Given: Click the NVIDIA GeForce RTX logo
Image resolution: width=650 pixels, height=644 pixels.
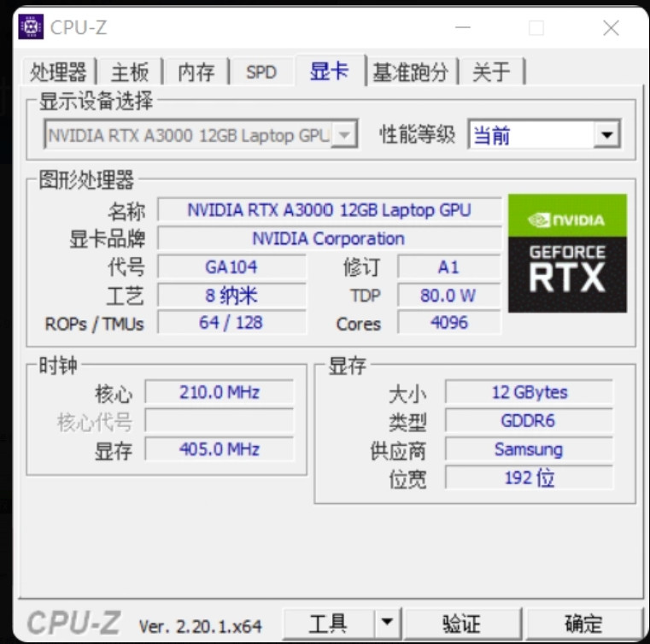Looking at the screenshot, I should coord(567,253).
